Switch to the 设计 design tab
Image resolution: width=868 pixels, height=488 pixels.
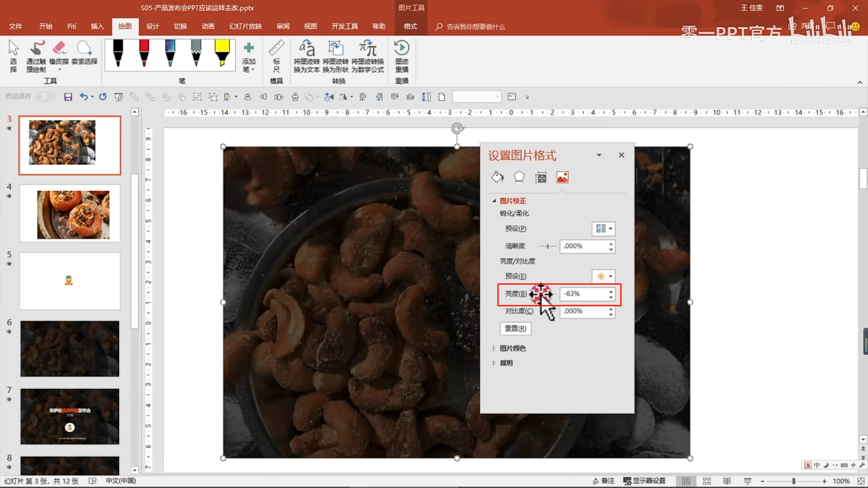coord(153,26)
